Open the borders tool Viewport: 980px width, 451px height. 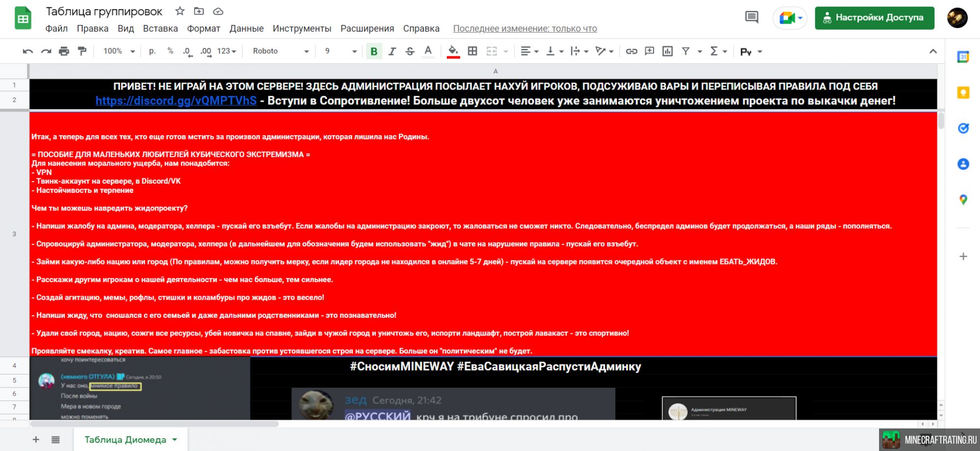pyautogui.click(x=472, y=51)
